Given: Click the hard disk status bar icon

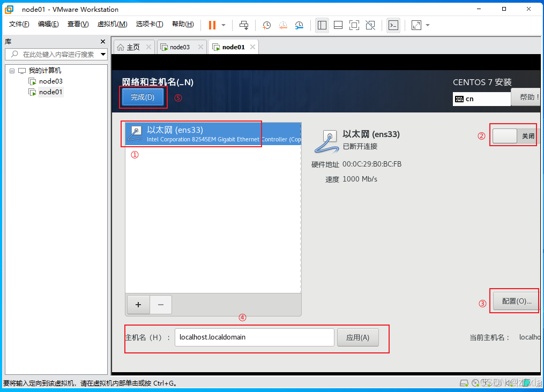Looking at the screenshot, I should pos(464,383).
